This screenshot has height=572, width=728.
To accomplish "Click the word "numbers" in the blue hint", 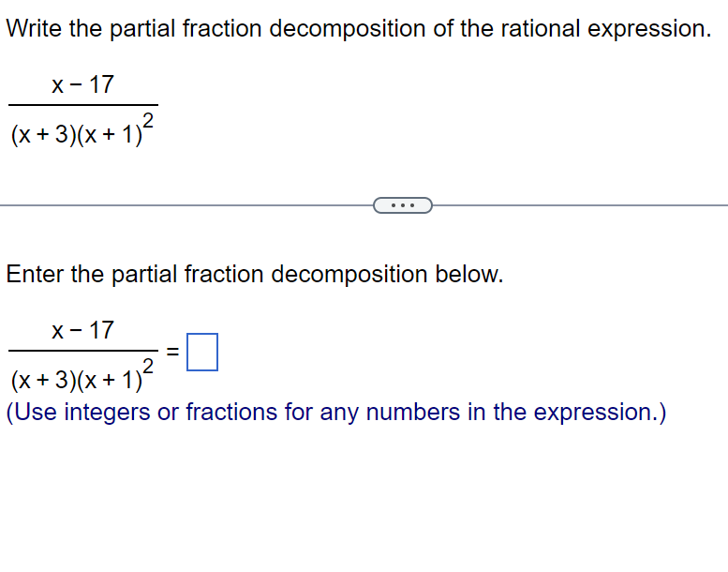I will coord(400,412).
